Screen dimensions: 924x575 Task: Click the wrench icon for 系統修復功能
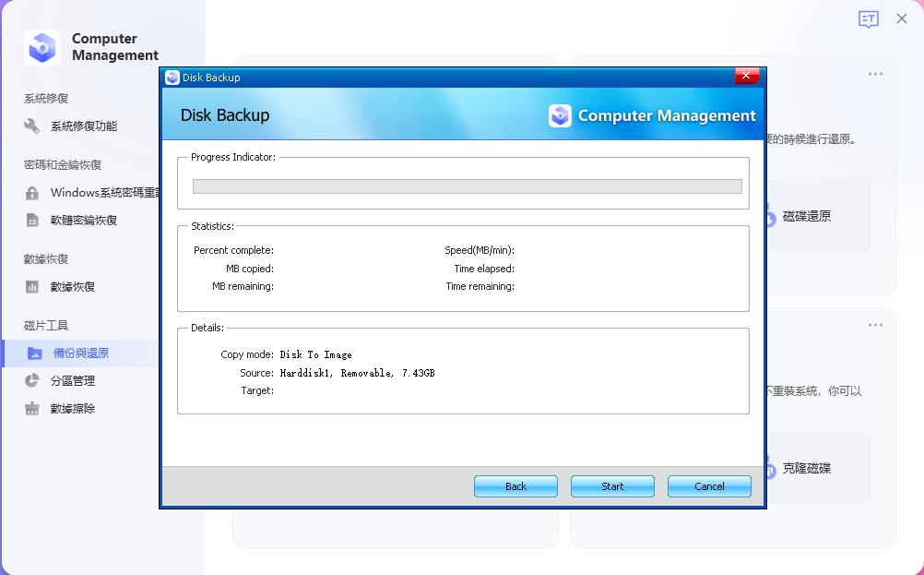point(32,126)
